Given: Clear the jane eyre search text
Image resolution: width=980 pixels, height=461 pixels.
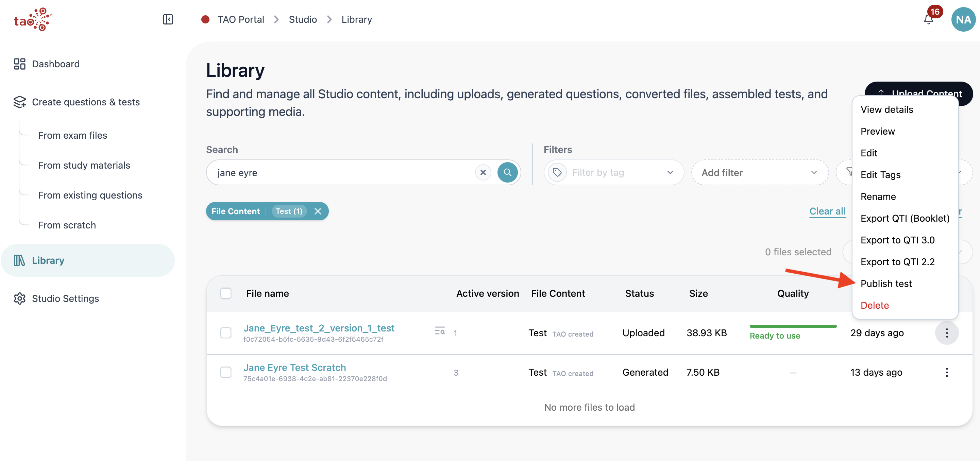Looking at the screenshot, I should pos(483,172).
